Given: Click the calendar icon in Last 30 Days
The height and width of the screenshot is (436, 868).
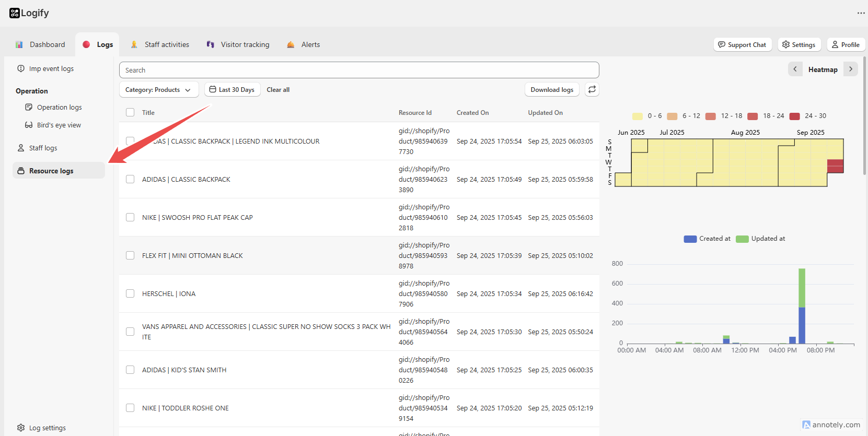Looking at the screenshot, I should click(213, 89).
